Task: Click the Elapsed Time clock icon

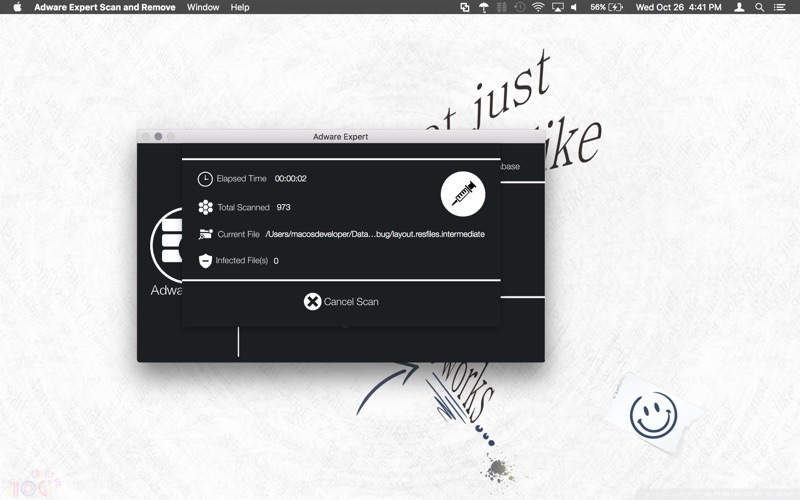Action: coord(205,179)
